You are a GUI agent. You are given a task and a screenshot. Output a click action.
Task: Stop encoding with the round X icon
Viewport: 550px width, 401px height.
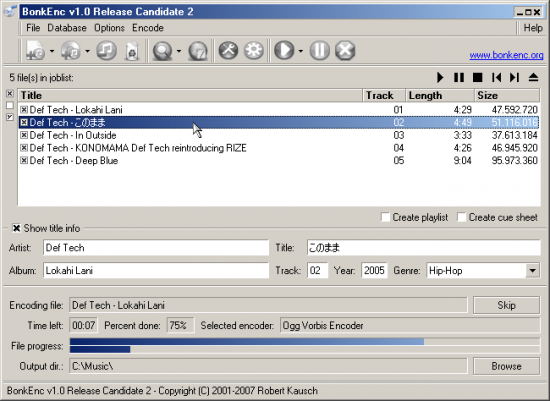click(x=345, y=51)
